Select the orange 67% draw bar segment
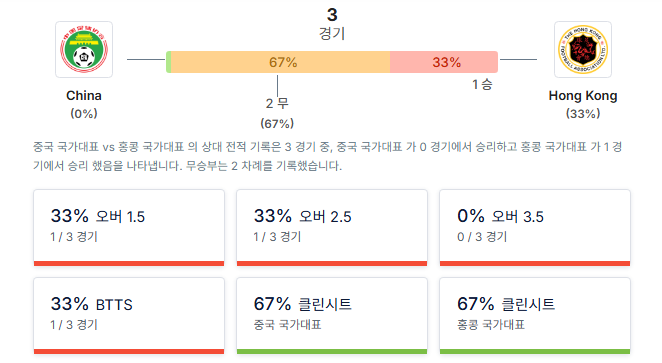Viewport: 662px width, 363px height. coord(281,62)
